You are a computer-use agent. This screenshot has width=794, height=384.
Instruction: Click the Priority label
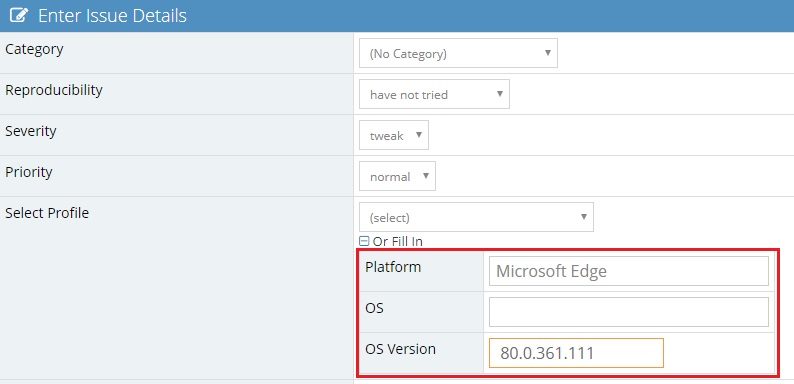click(x=28, y=172)
